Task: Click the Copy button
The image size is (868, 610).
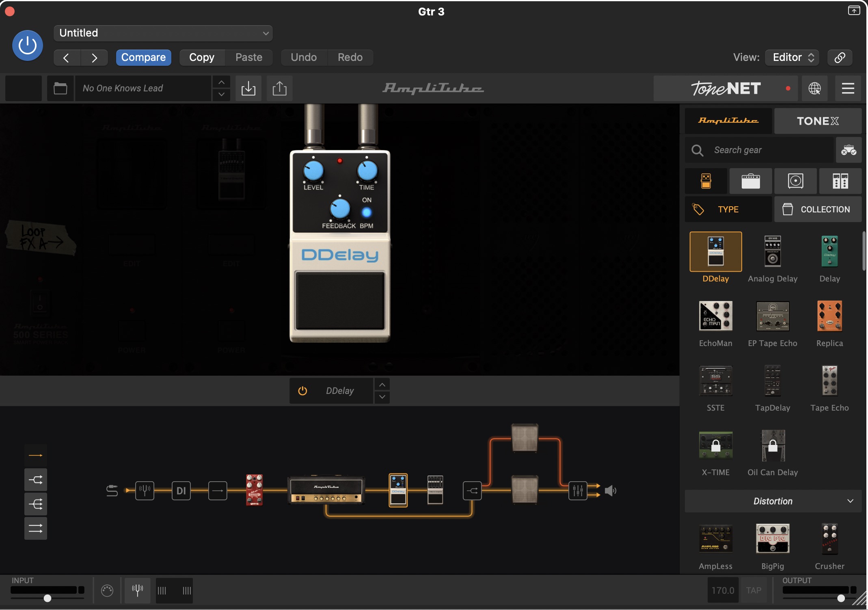Action: [202, 57]
